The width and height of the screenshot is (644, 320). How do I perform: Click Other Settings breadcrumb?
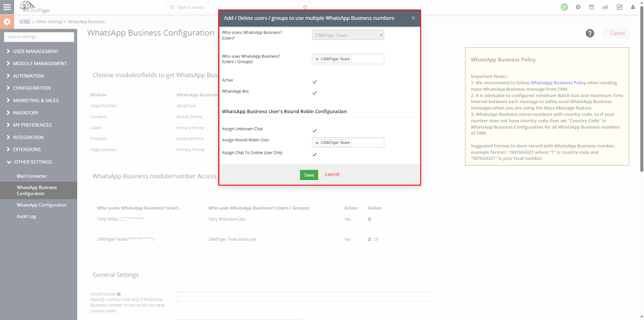click(49, 22)
